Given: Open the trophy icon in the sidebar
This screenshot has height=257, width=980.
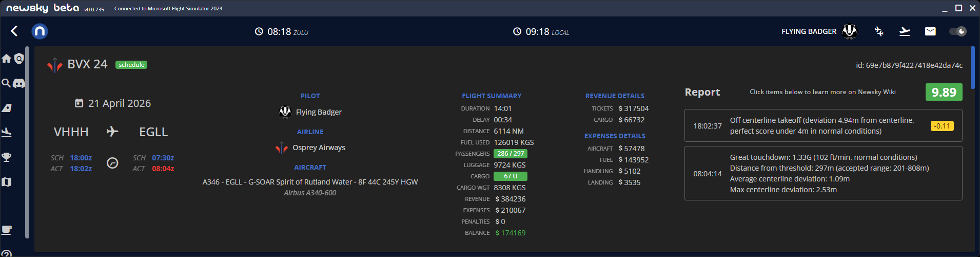Looking at the screenshot, I should (7, 157).
